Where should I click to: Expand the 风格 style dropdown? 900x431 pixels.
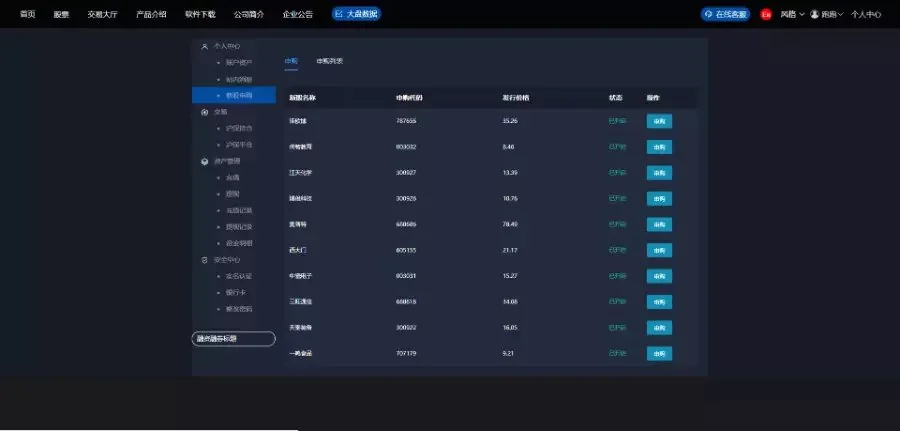[x=792, y=14]
